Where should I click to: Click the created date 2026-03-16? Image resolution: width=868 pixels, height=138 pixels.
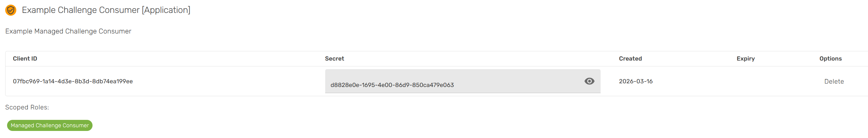click(x=636, y=81)
